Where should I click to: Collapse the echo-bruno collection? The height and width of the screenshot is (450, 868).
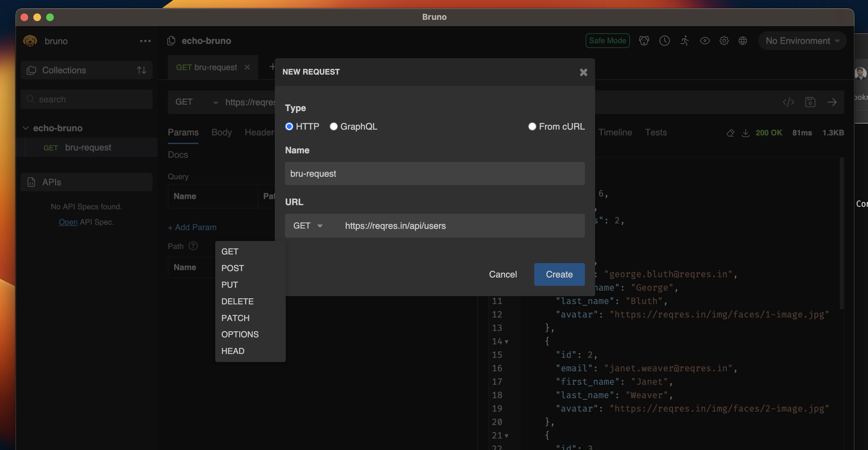click(x=26, y=128)
